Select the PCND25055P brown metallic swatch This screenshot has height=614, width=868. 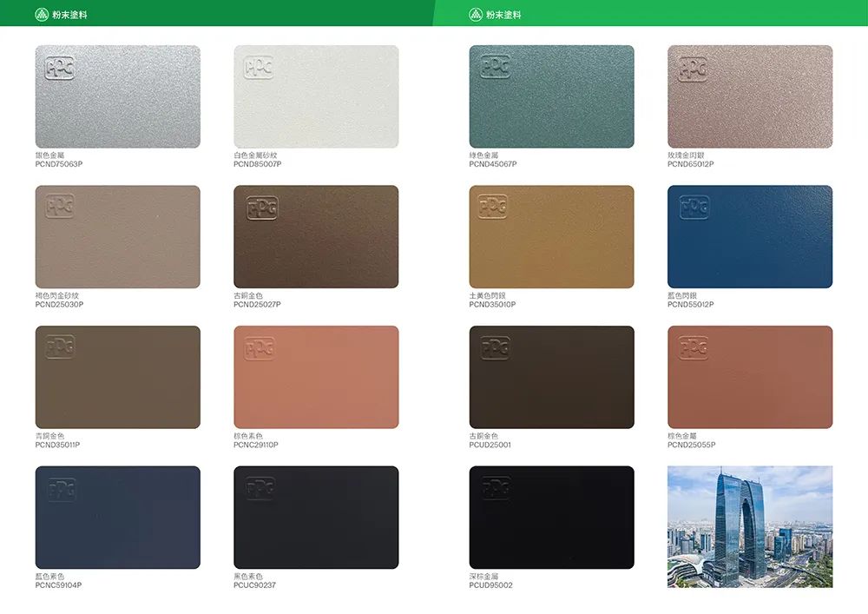click(x=750, y=377)
